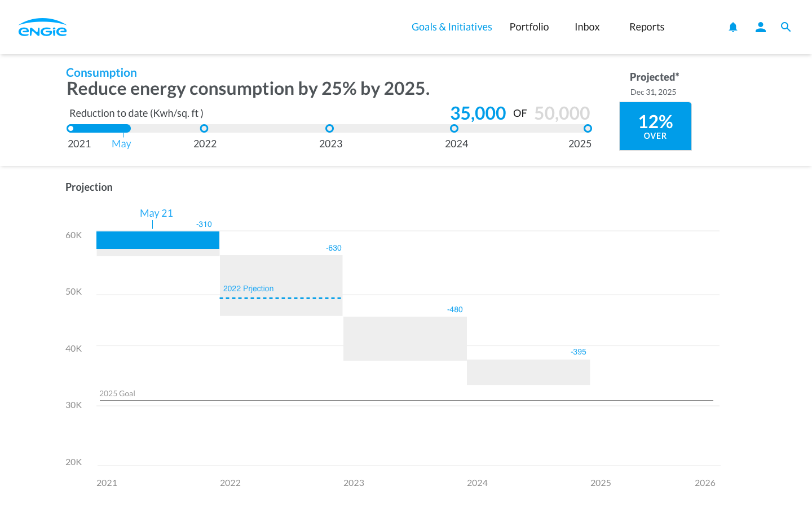Select the 2023 gray projection bar
Viewport: 812px width, 508px height.
coord(405,339)
